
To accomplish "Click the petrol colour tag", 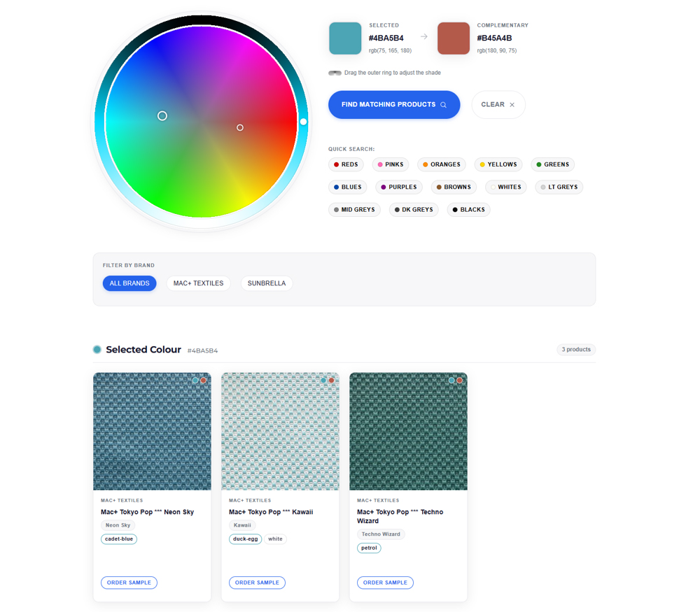I will point(369,548).
